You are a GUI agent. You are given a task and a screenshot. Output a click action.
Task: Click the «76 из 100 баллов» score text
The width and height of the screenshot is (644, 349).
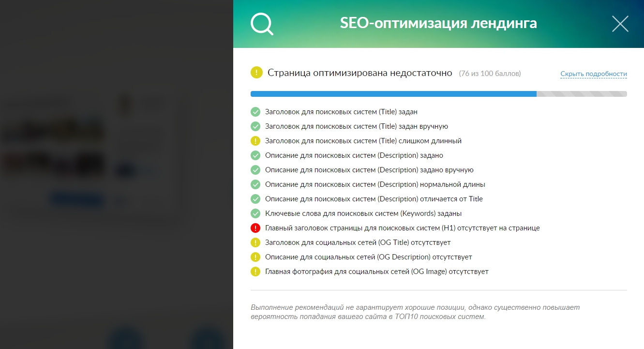490,74
